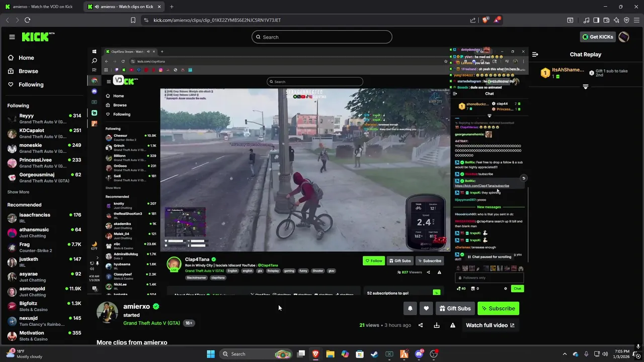Image resolution: width=644 pixels, height=362 pixels.
Task: Open the user profile avatar menu
Action: click(624, 37)
